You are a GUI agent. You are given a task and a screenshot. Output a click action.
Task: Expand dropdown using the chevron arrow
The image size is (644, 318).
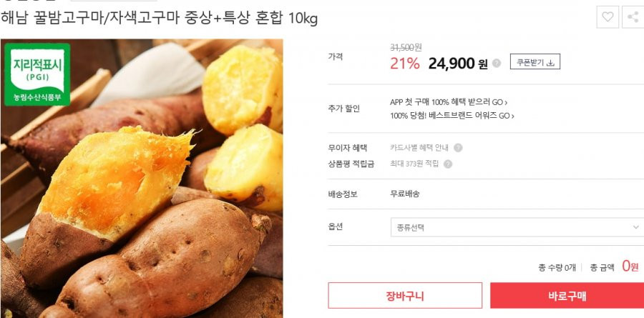point(636,227)
